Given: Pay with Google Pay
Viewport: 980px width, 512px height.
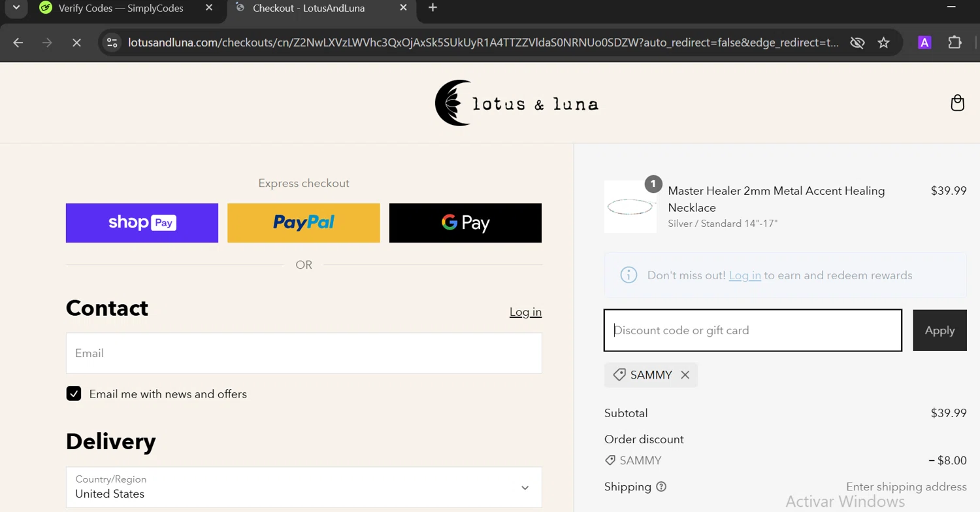Looking at the screenshot, I should click(465, 223).
